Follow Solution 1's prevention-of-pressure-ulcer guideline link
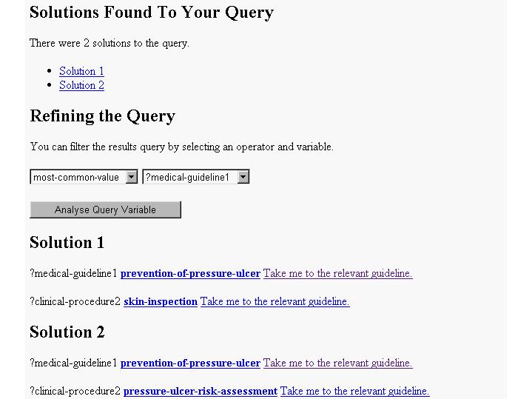This screenshot has height=399, width=532. tap(337, 273)
